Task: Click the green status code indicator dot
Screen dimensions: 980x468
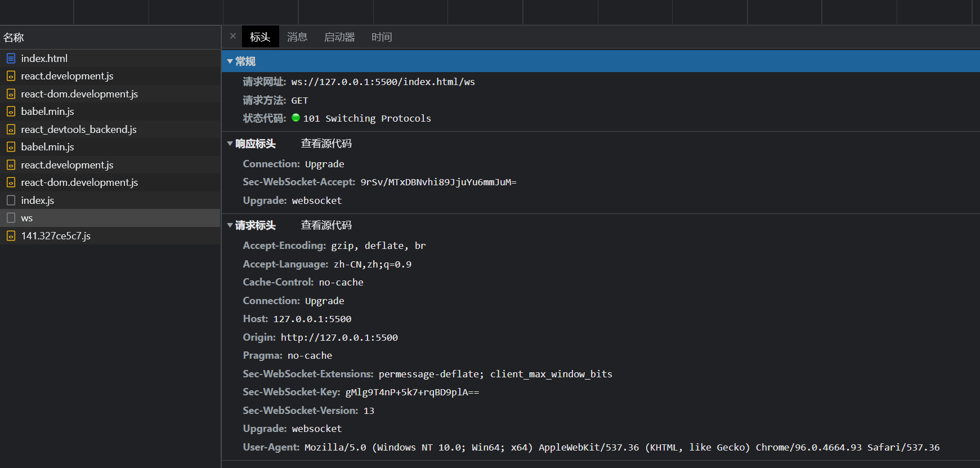Action: pos(296,118)
